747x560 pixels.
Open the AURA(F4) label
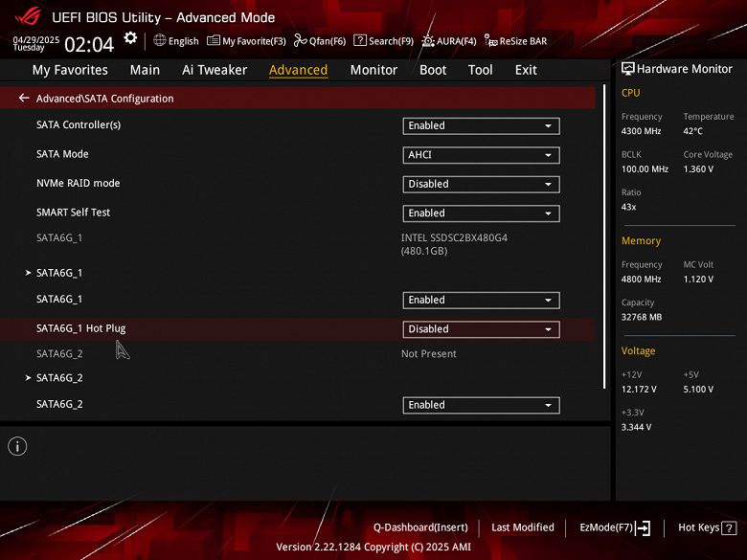click(457, 41)
